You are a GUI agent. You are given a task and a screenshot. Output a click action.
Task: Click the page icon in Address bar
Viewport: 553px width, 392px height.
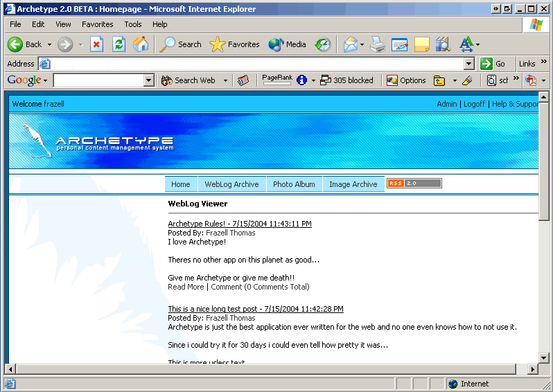click(x=45, y=64)
